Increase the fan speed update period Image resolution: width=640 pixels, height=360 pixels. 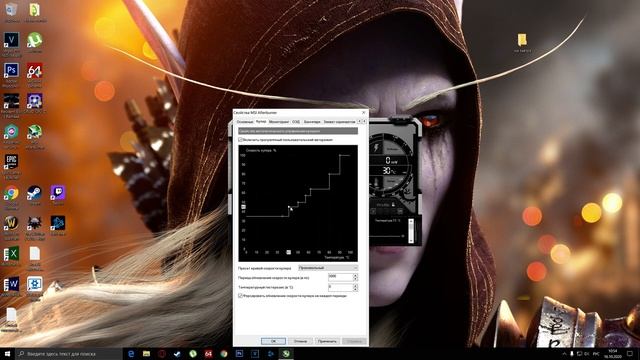pyautogui.click(x=355, y=276)
